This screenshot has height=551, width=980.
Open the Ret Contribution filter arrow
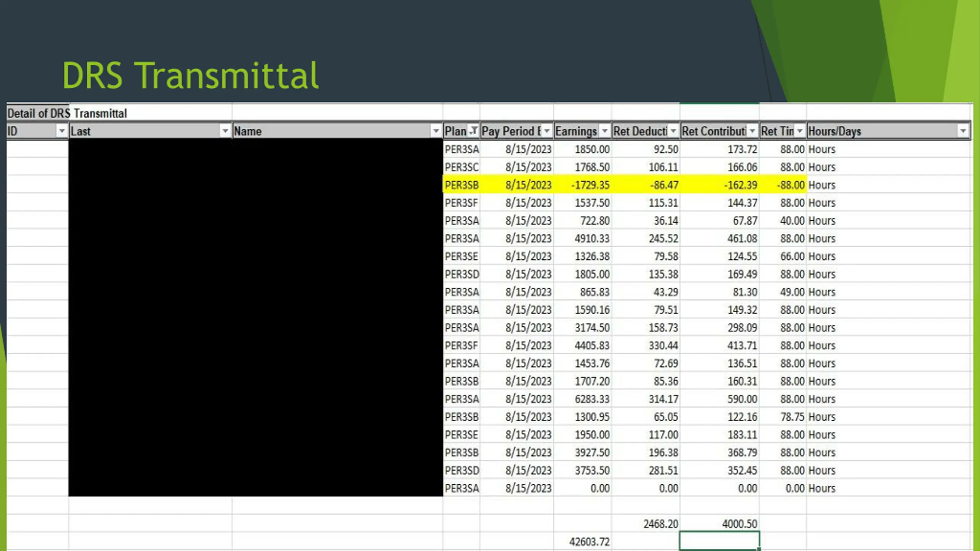click(x=753, y=131)
